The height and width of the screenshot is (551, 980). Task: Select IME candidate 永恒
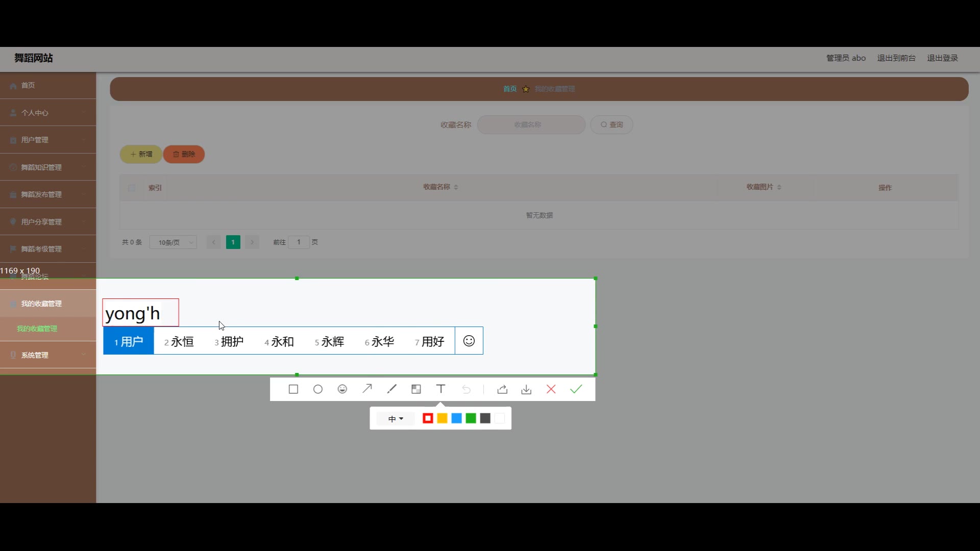(x=179, y=341)
